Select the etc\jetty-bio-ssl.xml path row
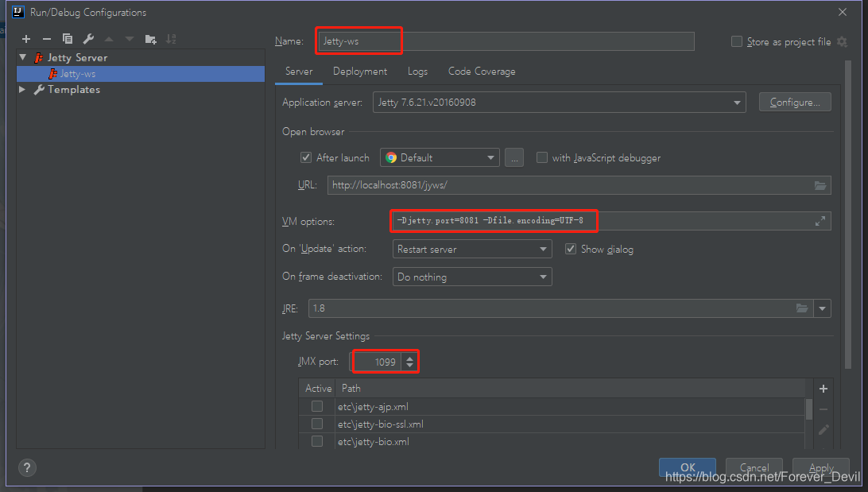 tap(570, 424)
